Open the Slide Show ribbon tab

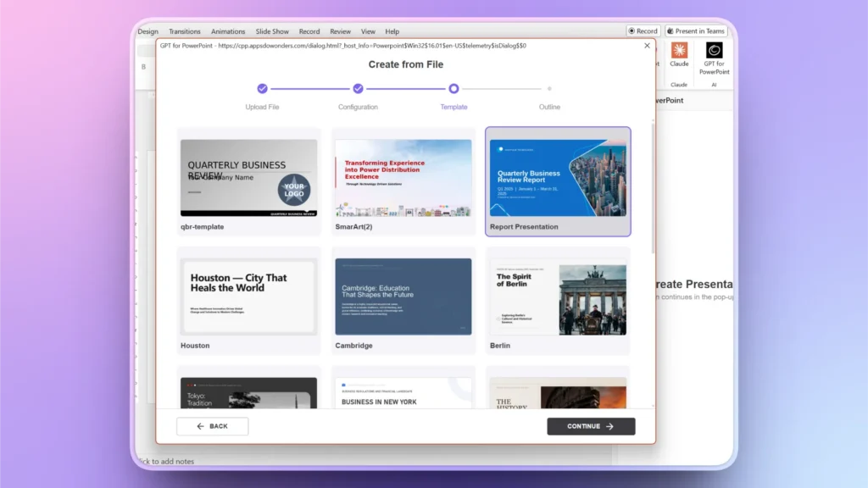(272, 31)
